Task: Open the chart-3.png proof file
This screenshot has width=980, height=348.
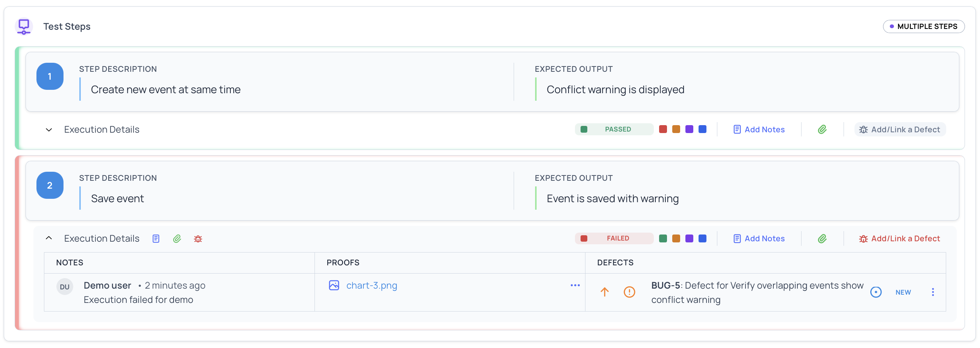Action: point(371,285)
